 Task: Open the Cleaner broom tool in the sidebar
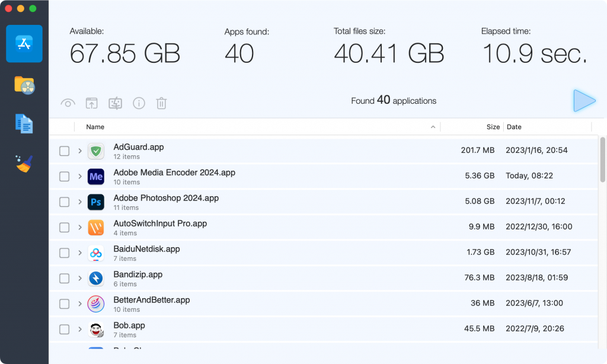point(24,163)
